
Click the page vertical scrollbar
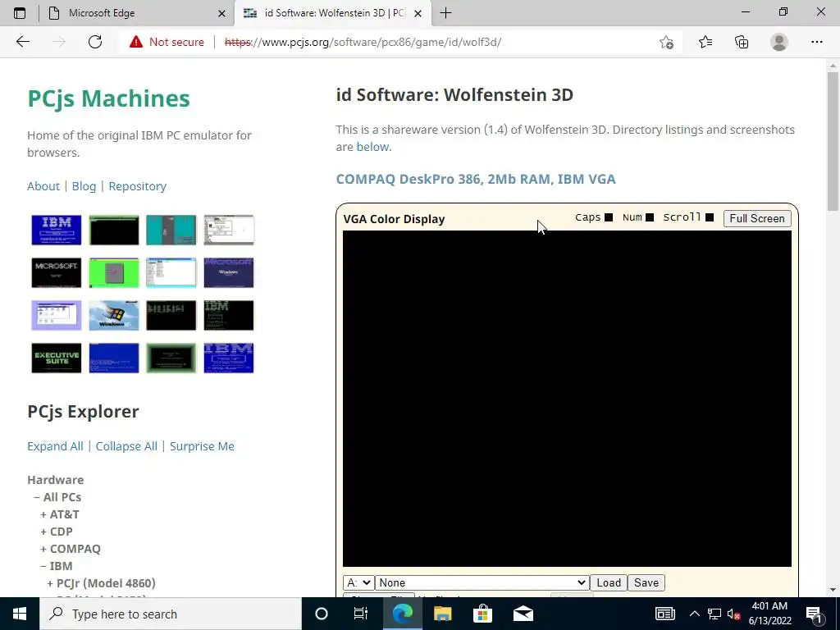833,141
